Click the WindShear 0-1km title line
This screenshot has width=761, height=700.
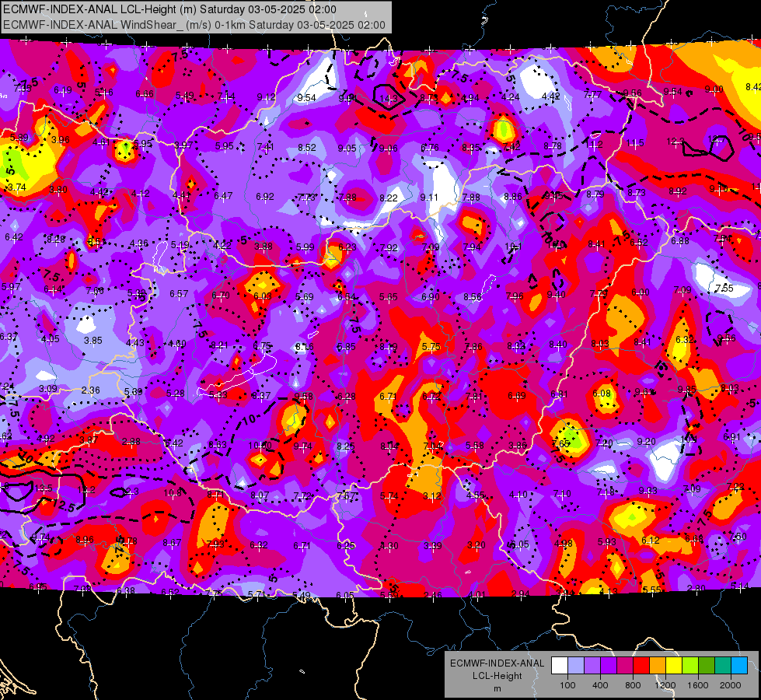(194, 25)
